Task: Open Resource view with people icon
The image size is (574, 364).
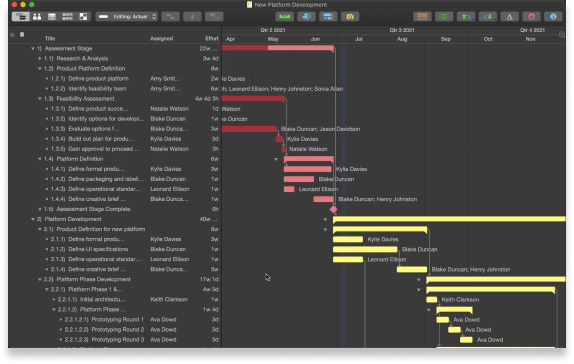Action: [37, 16]
